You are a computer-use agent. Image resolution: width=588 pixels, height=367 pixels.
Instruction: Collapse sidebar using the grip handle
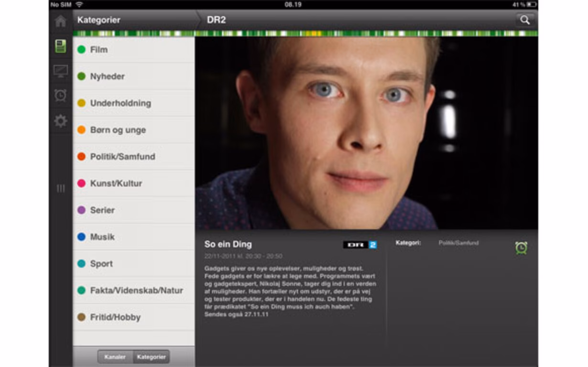pyautogui.click(x=60, y=189)
